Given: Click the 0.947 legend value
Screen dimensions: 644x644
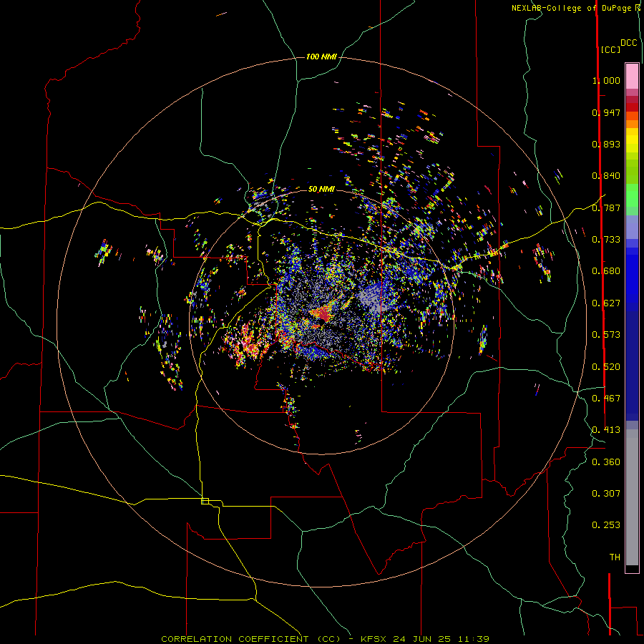Looking at the screenshot, I should pyautogui.click(x=606, y=112).
